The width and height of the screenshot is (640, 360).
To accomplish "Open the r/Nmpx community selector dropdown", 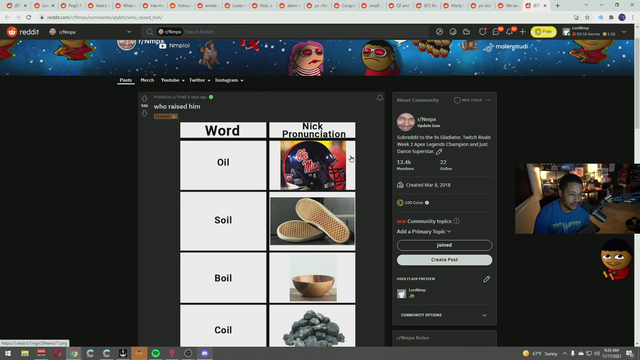I will pos(90,32).
